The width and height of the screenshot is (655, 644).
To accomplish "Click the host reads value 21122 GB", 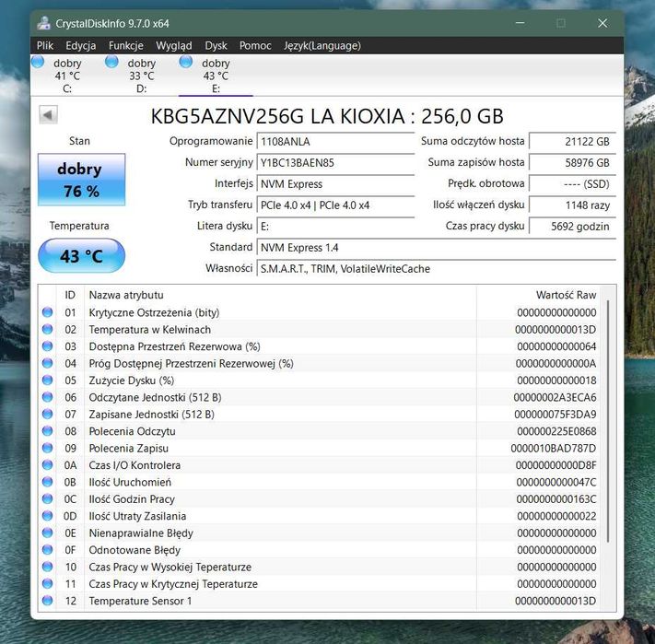I will coord(573,142).
